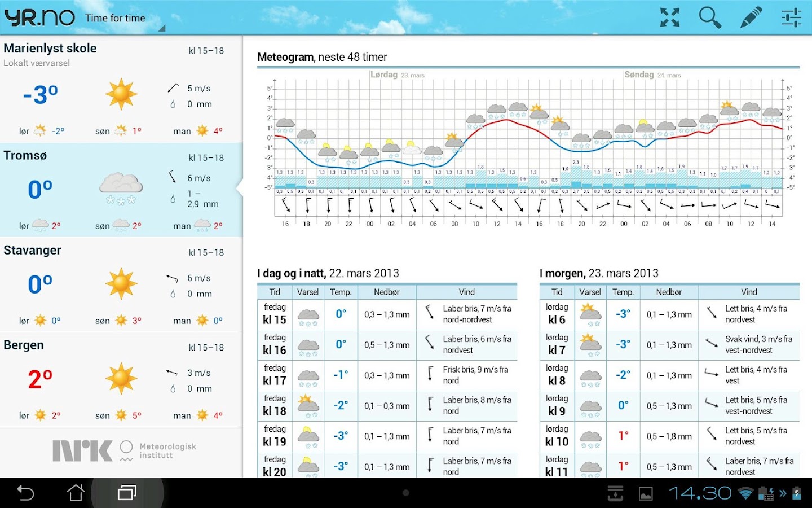Tap Android home button

[76, 493]
